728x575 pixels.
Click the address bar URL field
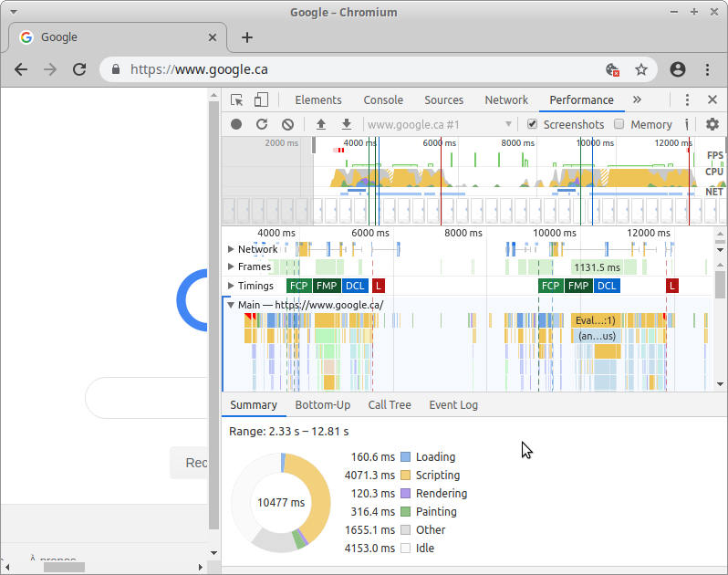click(x=365, y=69)
